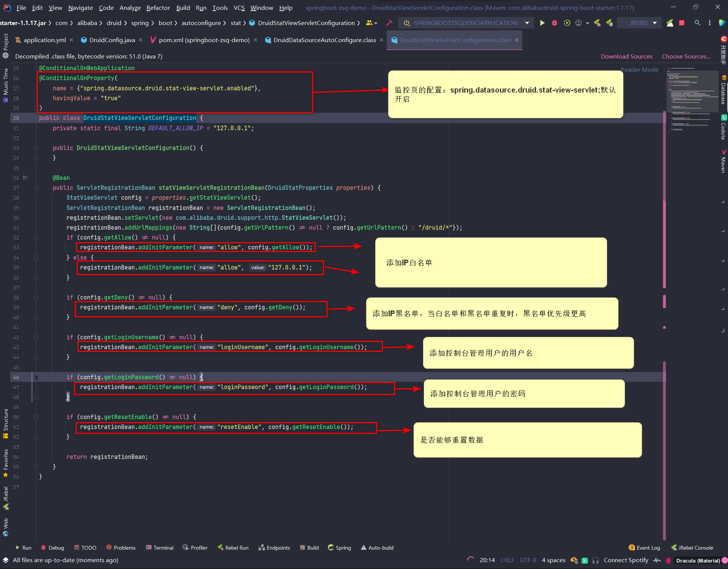Open the Event Log panel
Screen dimensions: 728x569
click(x=644, y=548)
